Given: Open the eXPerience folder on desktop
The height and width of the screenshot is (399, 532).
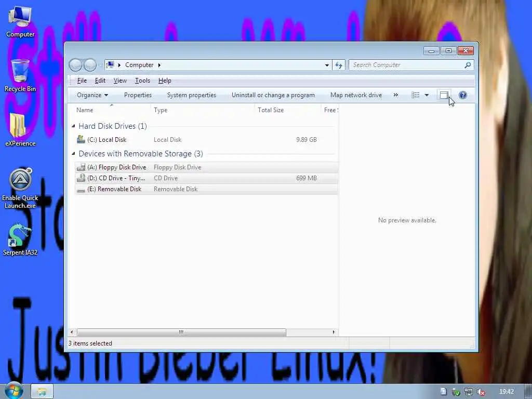Looking at the screenshot, I should 20,129.
